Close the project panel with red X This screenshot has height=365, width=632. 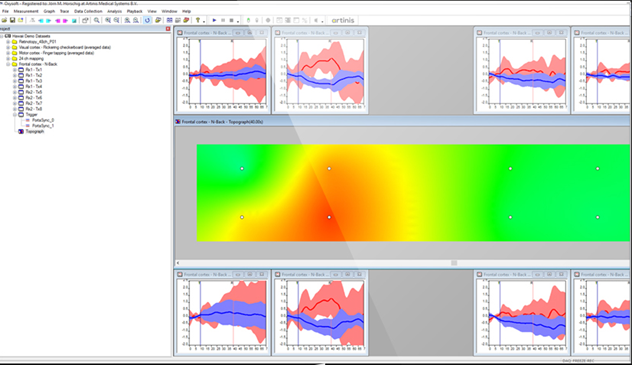pos(168,29)
